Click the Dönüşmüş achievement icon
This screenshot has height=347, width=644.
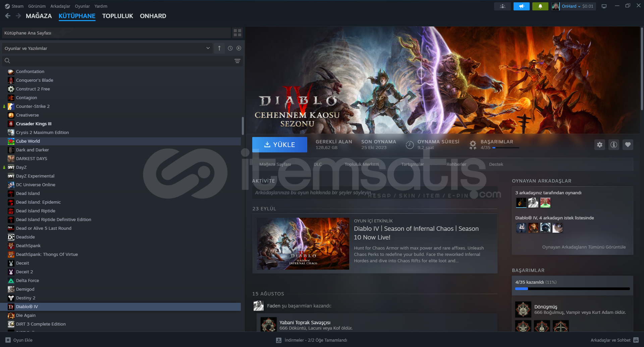(523, 309)
